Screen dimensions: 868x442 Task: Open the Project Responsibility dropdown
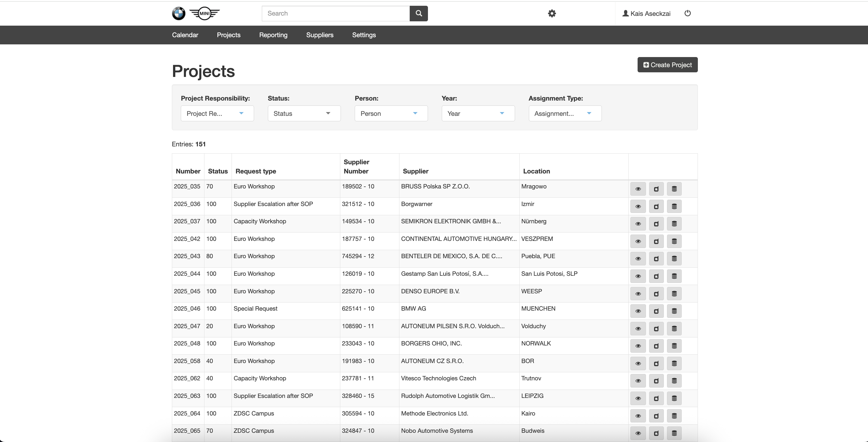[217, 114]
